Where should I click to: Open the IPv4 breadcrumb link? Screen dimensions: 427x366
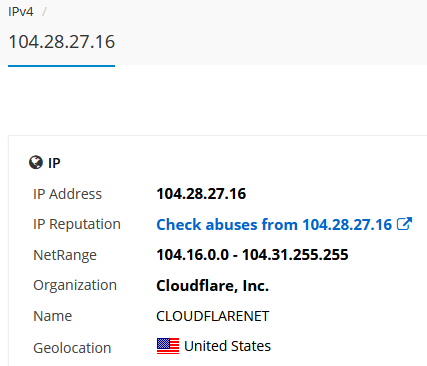(x=21, y=12)
